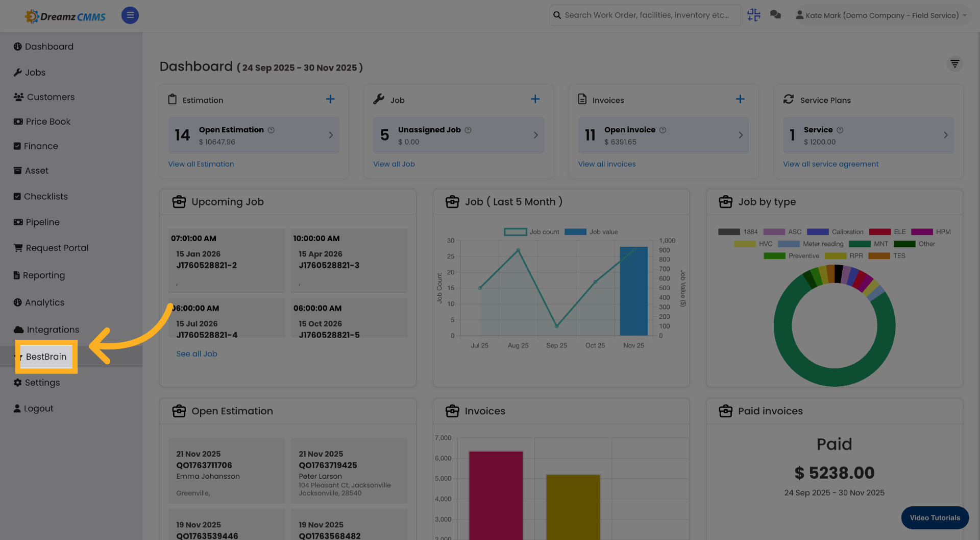Click the Job wrench card icon
980x540 pixels.
379,99
